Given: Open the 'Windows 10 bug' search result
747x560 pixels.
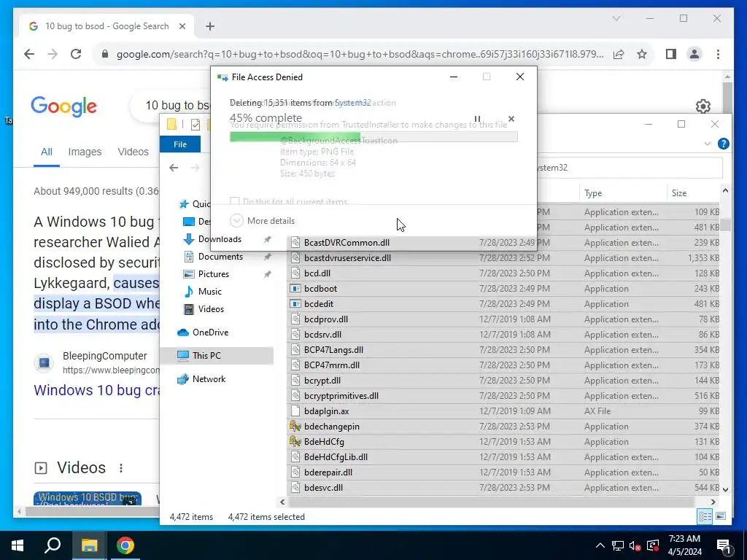Looking at the screenshot, I should point(97,391).
